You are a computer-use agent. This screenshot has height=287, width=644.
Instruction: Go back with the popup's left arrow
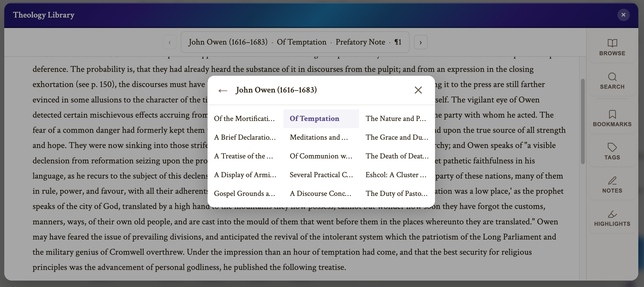click(222, 90)
